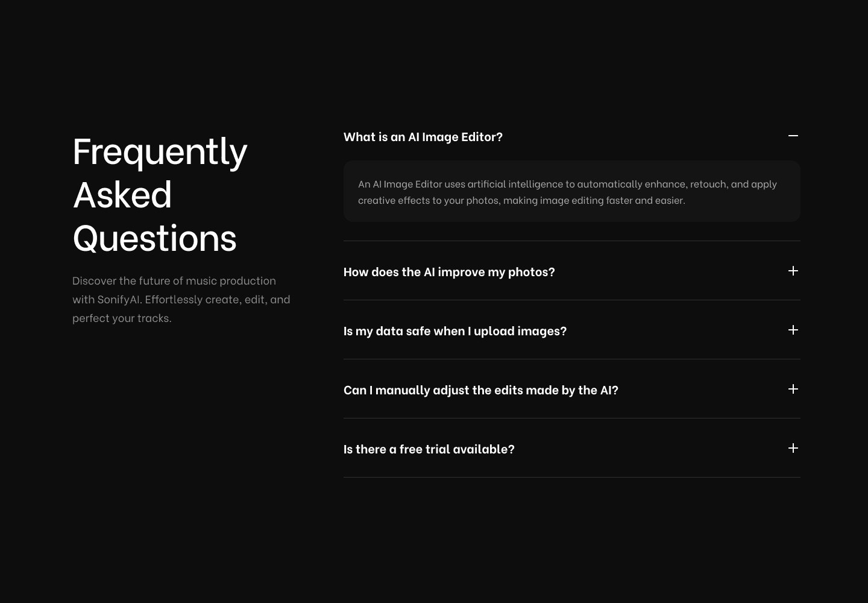The height and width of the screenshot is (603, 868).
Task: Click the plus icon for the free trial question
Action: 793,448
